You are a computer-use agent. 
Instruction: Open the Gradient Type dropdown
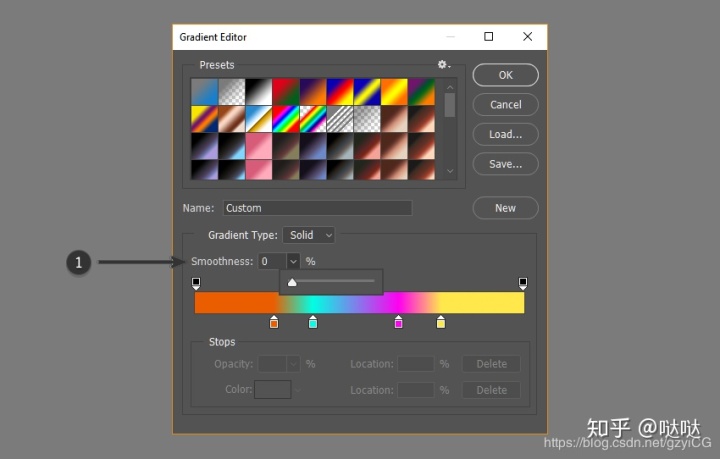pyautogui.click(x=309, y=235)
